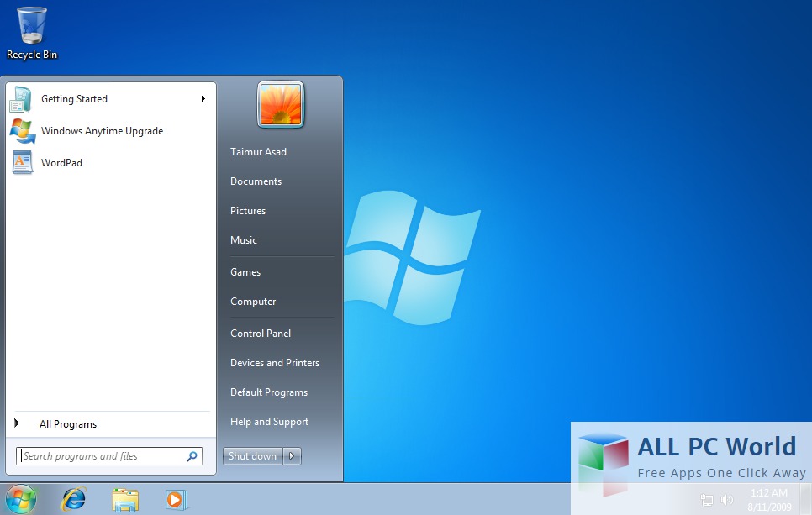This screenshot has width=812, height=515.
Task: Open Devices and Printers
Action: [275, 363]
